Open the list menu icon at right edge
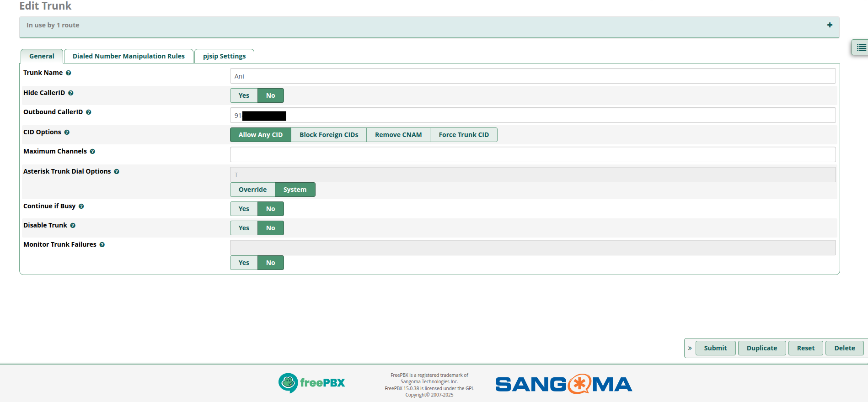868x402 pixels. [861, 48]
